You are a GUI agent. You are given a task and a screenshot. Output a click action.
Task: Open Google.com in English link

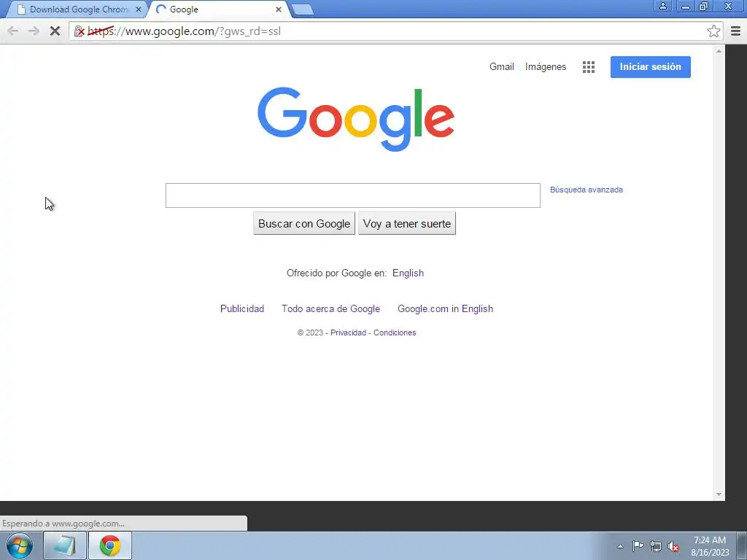(x=445, y=308)
